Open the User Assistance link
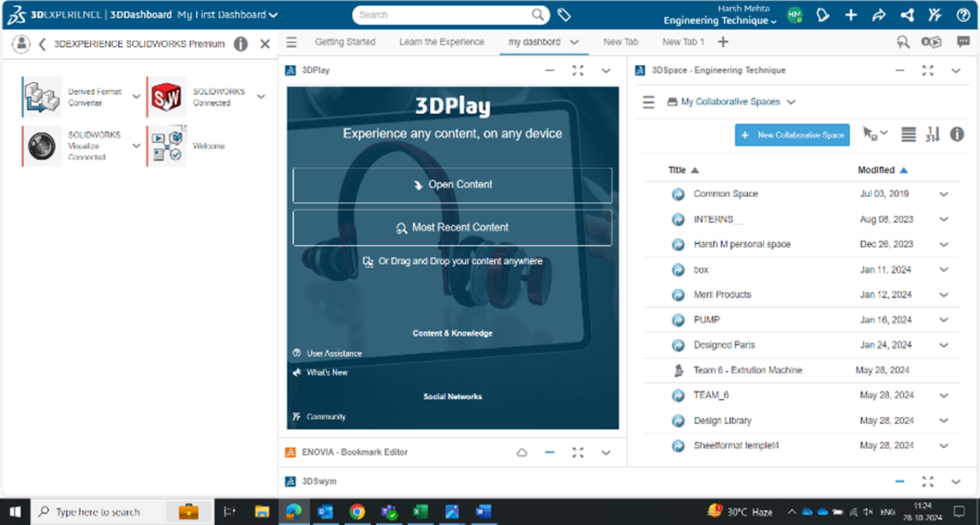Image resolution: width=980 pixels, height=525 pixels. [333, 353]
